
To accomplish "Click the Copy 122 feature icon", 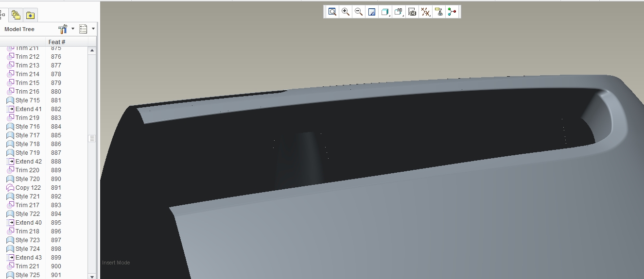I will 10,188.
